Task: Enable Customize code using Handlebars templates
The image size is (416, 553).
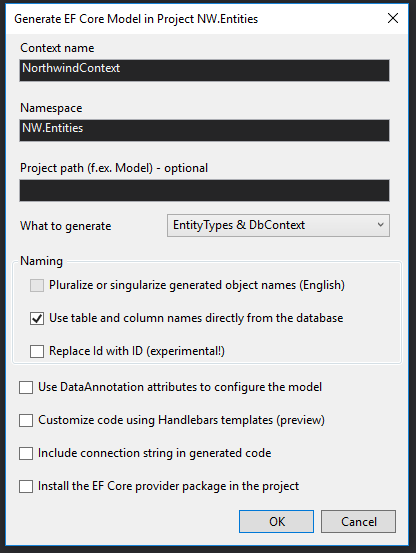Action: [x=26, y=420]
